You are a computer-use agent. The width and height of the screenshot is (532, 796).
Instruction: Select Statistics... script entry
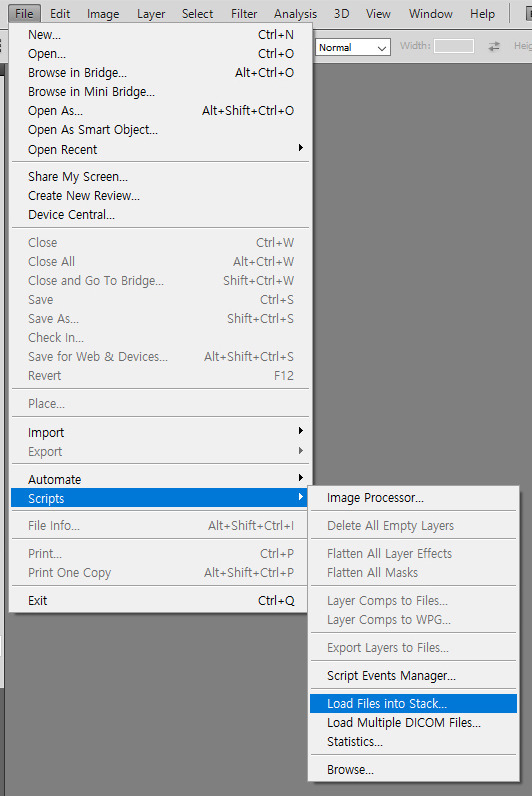coord(414,742)
